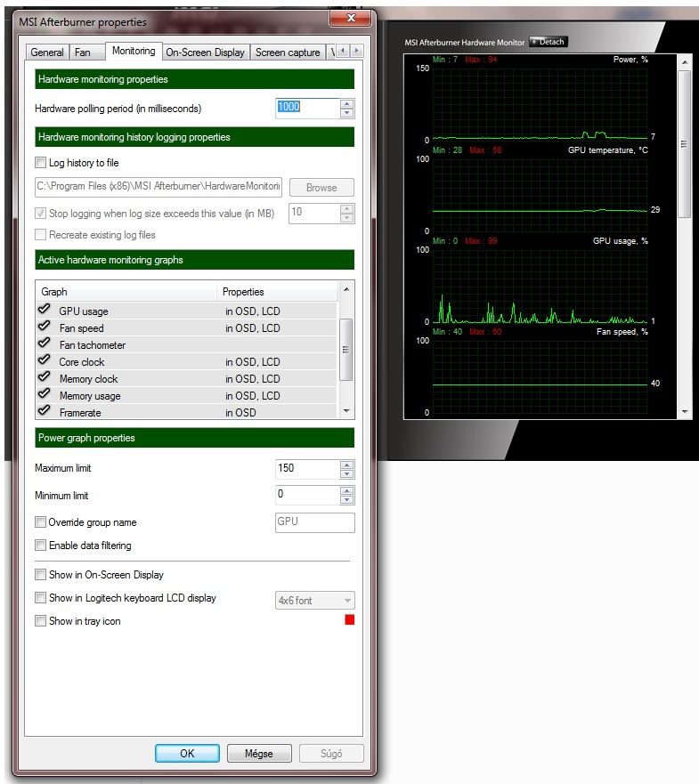Click the Maximum limit field showing 150
The image size is (699, 784).
coord(307,469)
